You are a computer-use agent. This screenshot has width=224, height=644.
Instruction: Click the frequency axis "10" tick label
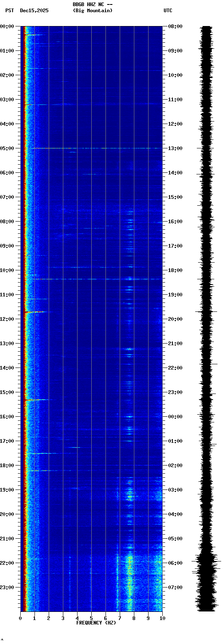tap(162, 618)
